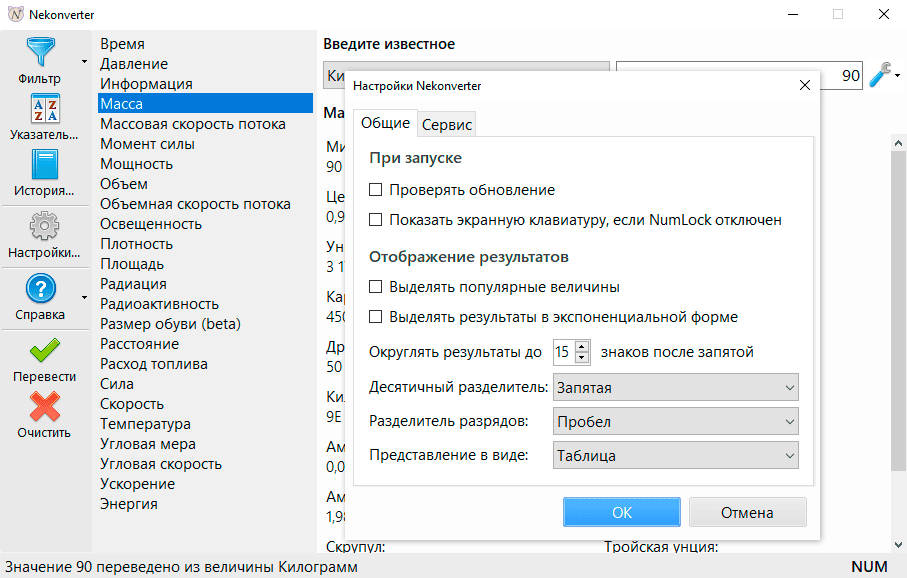Expand the Справка dropdown arrow
This screenshot has height=578, width=907.
pyautogui.click(x=84, y=297)
